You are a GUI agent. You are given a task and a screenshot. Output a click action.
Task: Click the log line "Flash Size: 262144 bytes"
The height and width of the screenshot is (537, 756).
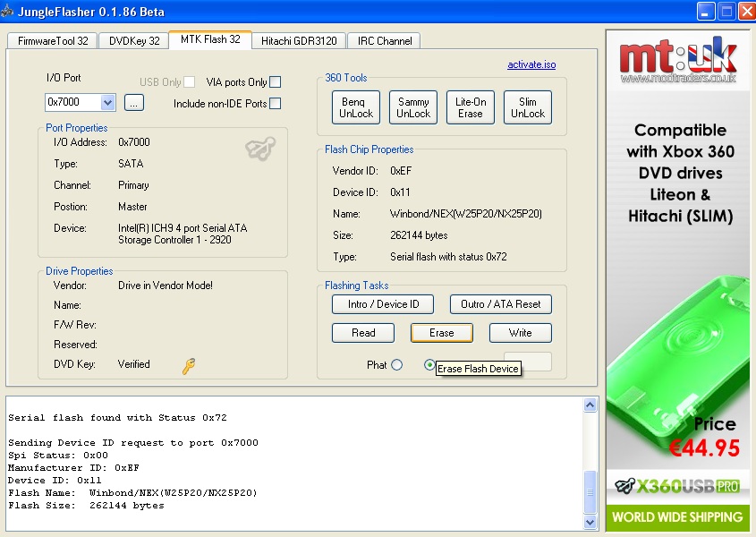86,506
